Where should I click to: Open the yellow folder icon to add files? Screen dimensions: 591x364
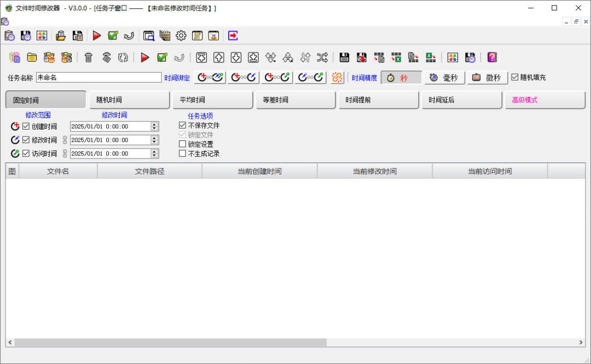point(31,57)
